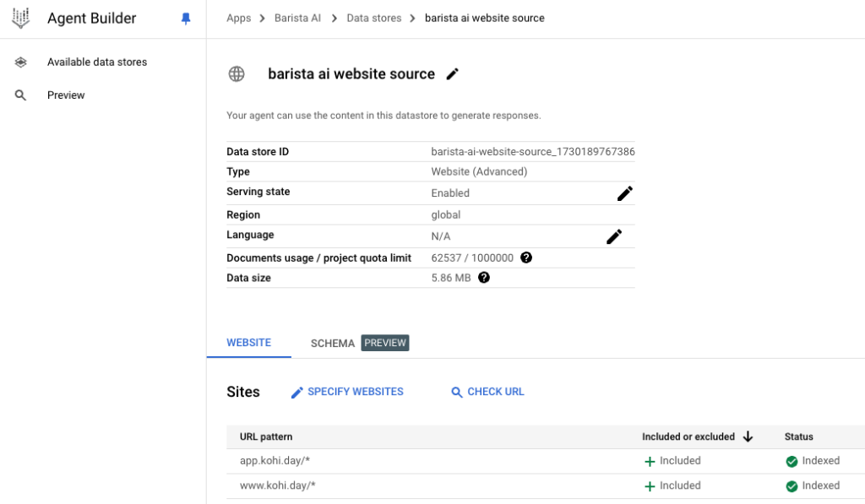Edit the datastore name with pencil icon

coord(453,74)
